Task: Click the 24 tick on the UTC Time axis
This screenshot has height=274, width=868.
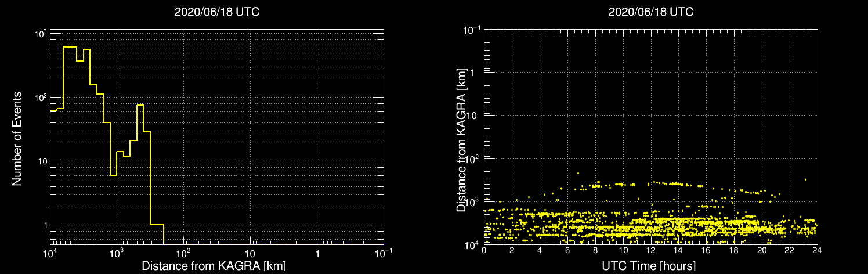Action: tap(817, 250)
